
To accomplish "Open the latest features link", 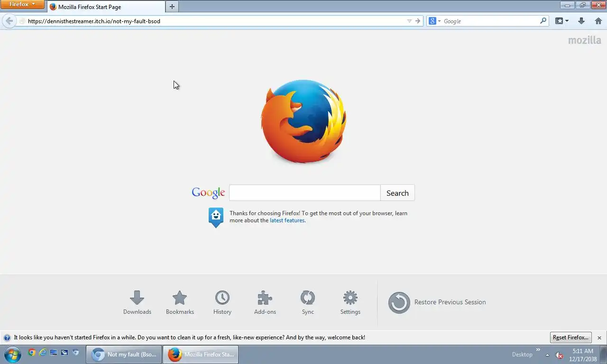I will click(x=287, y=220).
